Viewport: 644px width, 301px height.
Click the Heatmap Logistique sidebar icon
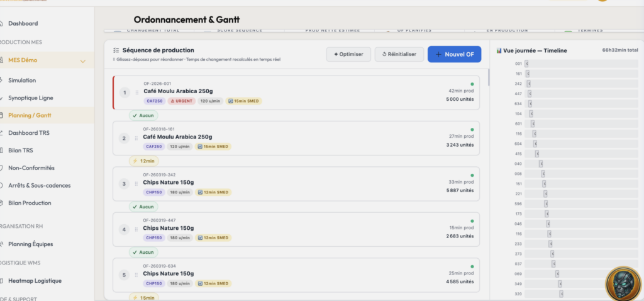coord(1,281)
